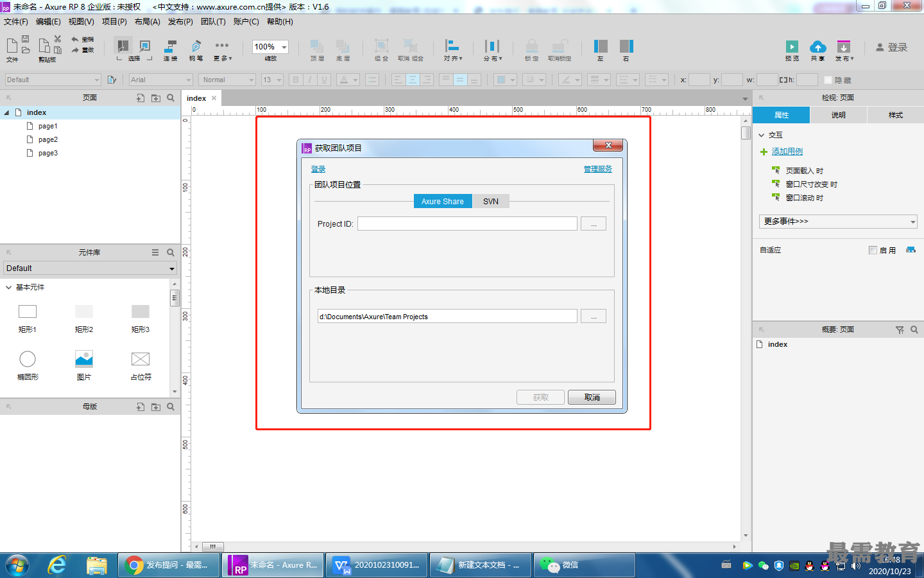The image size is (924, 578).
Task: Open the Publish (发布) menu
Action: [x=180, y=22]
